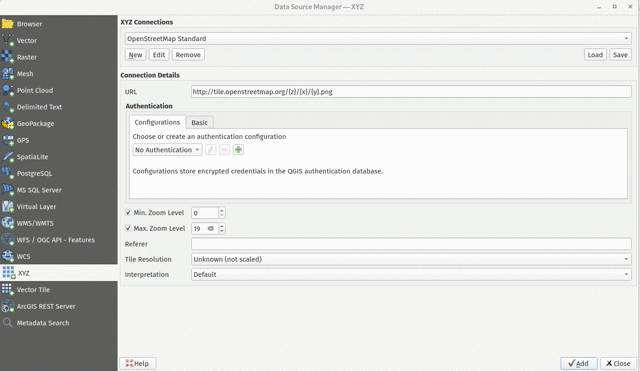Image resolution: width=640 pixels, height=371 pixels.
Task: Open the ArcGIS REST Server icon
Action: tap(8, 306)
